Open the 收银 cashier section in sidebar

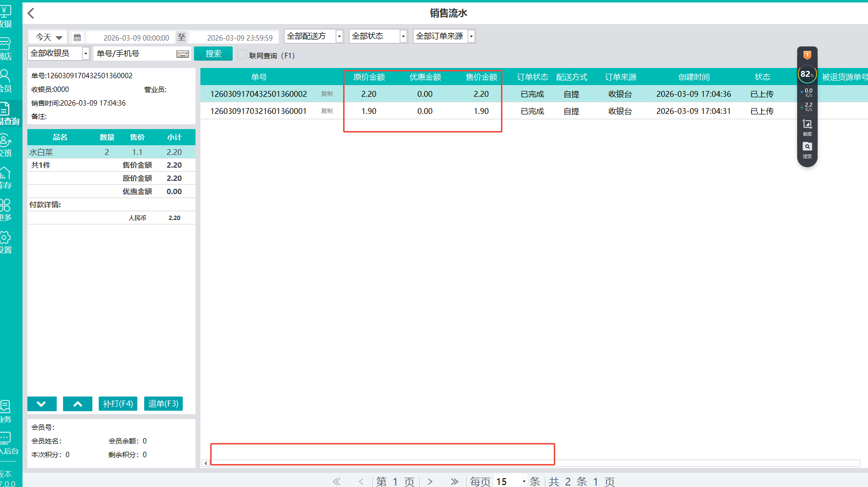click(6, 16)
